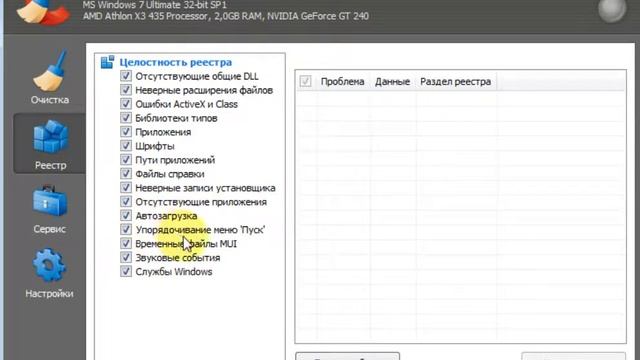Toggle select-all checkbox in results header

(x=305, y=81)
